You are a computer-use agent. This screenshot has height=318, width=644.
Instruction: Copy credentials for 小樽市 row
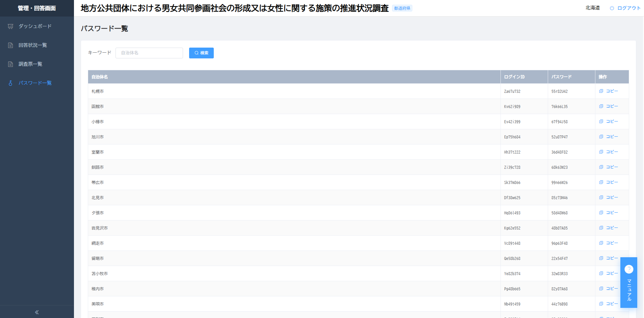[609, 122]
